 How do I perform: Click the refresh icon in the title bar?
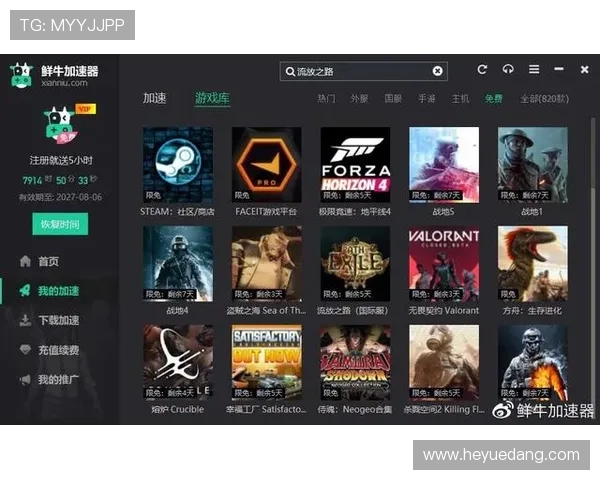pyautogui.click(x=482, y=70)
